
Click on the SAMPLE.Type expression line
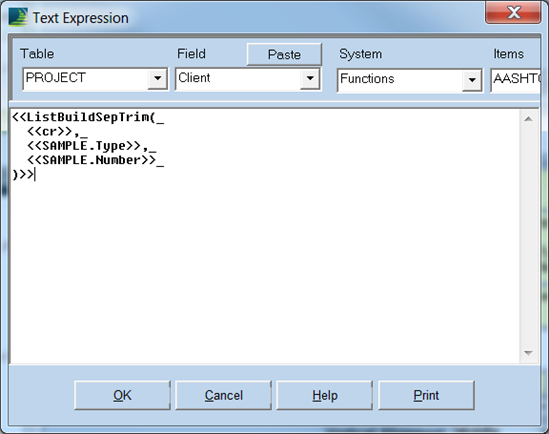point(92,146)
